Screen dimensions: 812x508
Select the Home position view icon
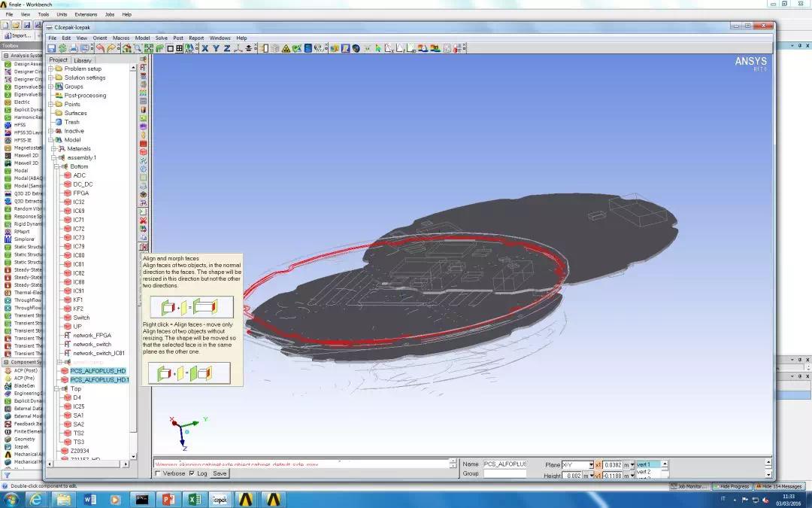point(126,48)
